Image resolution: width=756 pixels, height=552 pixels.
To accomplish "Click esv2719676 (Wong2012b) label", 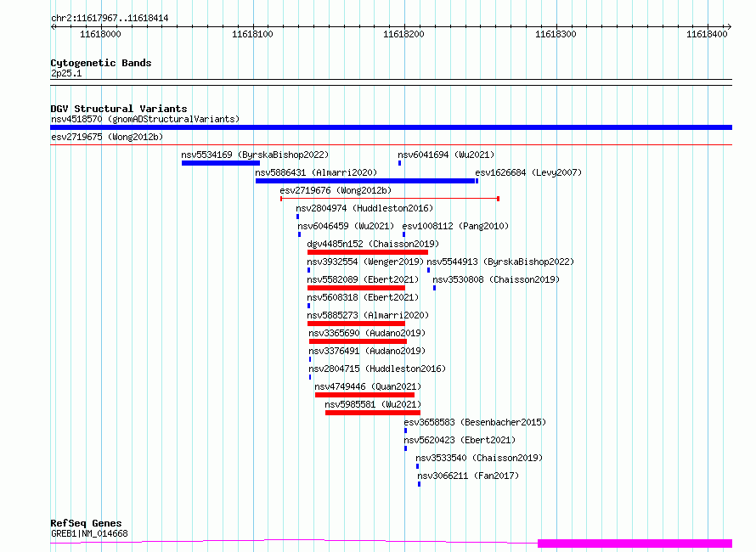I will coord(336,190).
